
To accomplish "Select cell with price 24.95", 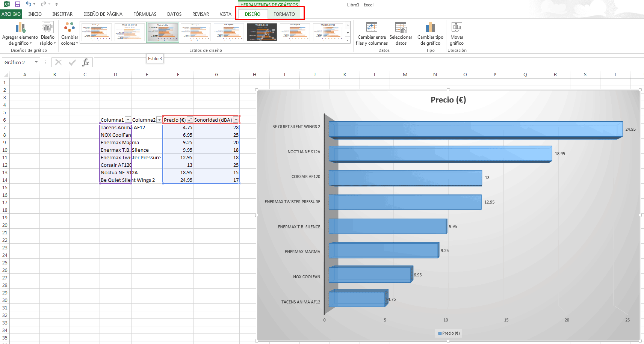I will pyautogui.click(x=178, y=180).
